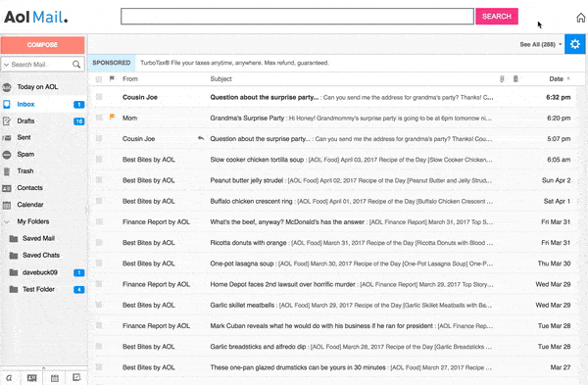Screen dimensions: 588x385
Task: Click the Saved Chats folder icon
Action: tap(14, 256)
